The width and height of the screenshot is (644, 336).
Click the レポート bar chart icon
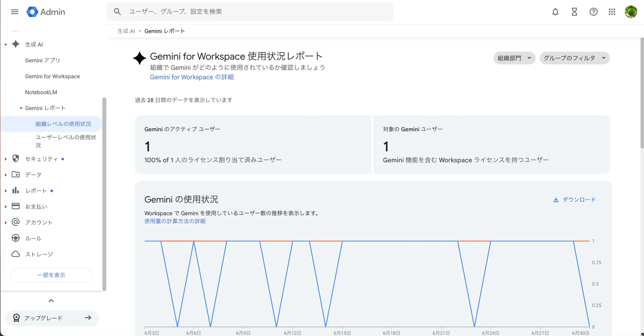point(16,190)
